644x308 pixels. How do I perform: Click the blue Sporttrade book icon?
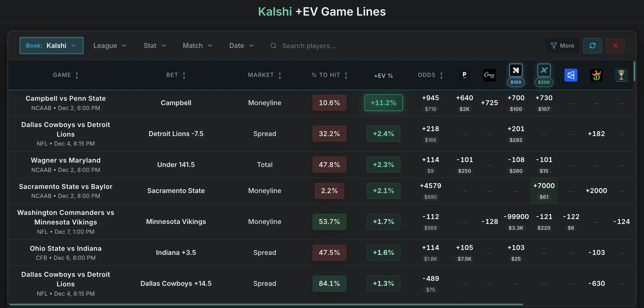[571, 75]
